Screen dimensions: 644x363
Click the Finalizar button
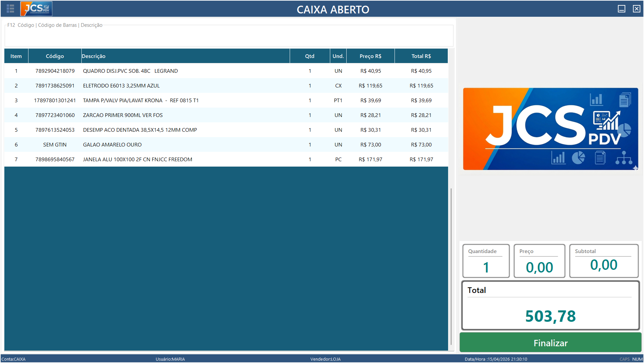pyautogui.click(x=550, y=343)
